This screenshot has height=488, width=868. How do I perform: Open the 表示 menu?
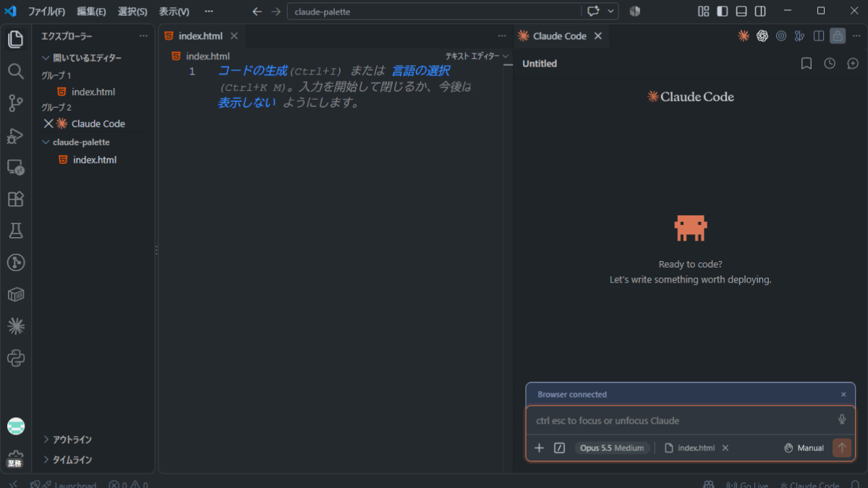click(174, 12)
